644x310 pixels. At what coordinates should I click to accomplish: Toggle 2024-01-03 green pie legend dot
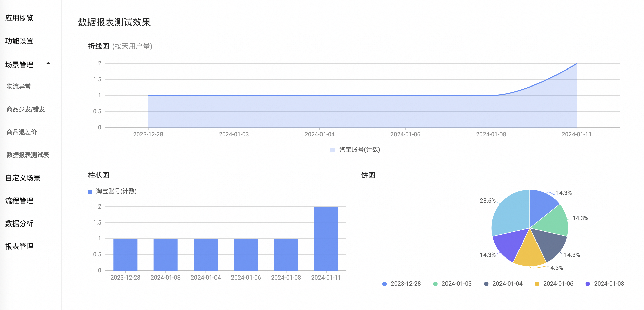435,284
